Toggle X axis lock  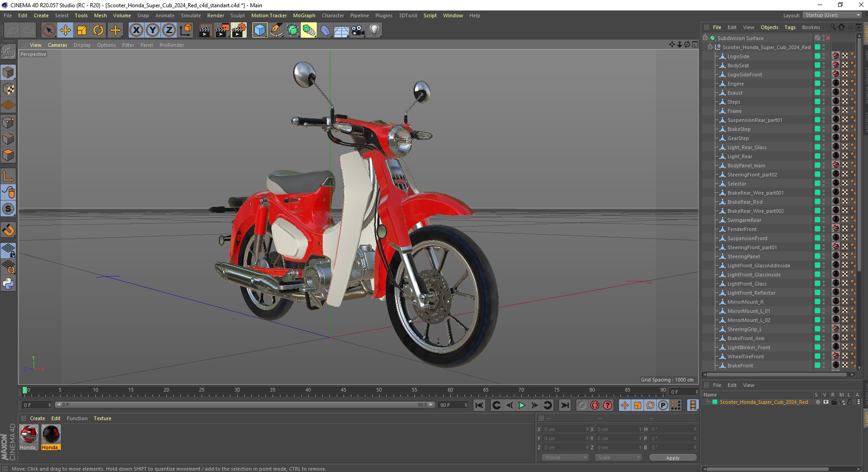pos(136,30)
